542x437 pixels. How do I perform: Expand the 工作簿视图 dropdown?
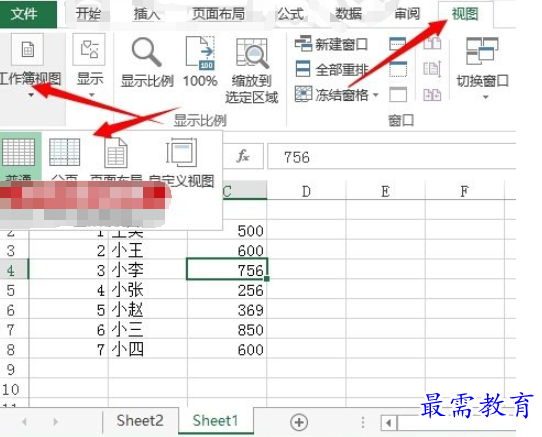pos(31,94)
